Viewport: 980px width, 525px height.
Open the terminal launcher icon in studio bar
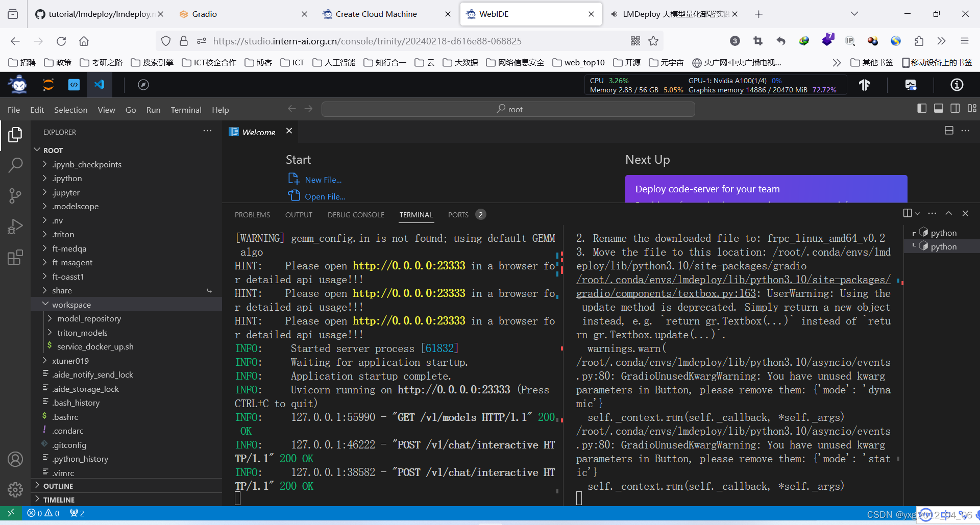pyautogui.click(x=74, y=85)
